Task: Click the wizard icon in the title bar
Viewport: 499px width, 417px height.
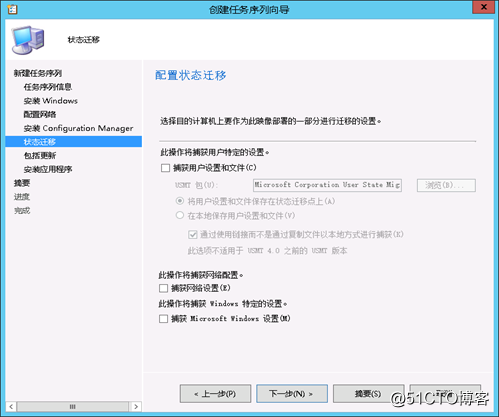Action: (x=12, y=9)
